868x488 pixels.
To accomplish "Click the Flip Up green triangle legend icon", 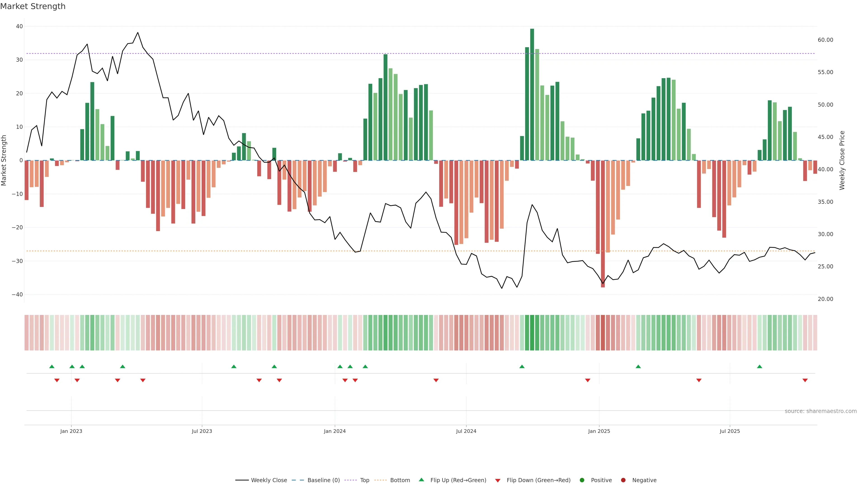I will point(421,480).
